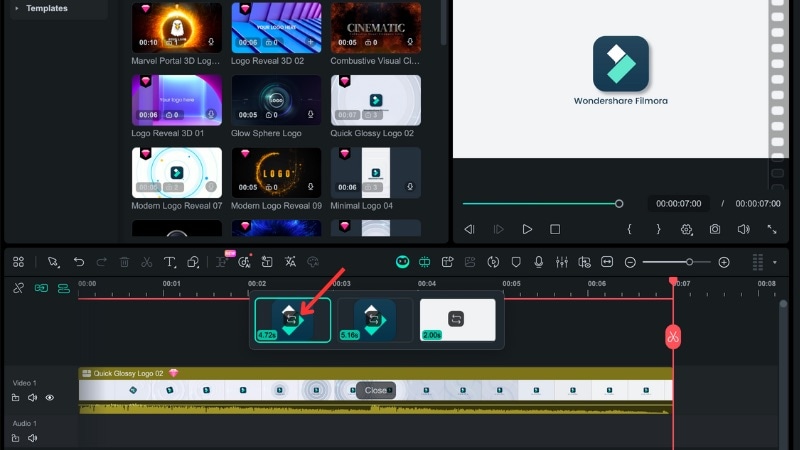Open the Modern Logo Reveal 09 template thumbnail
Viewport: 800px width, 450px height.
pyautogui.click(x=276, y=172)
